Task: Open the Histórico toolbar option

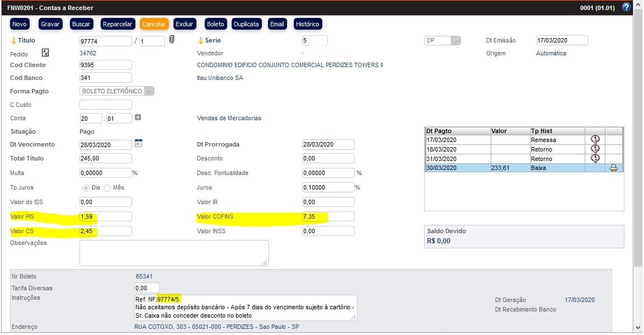Action: pos(307,24)
